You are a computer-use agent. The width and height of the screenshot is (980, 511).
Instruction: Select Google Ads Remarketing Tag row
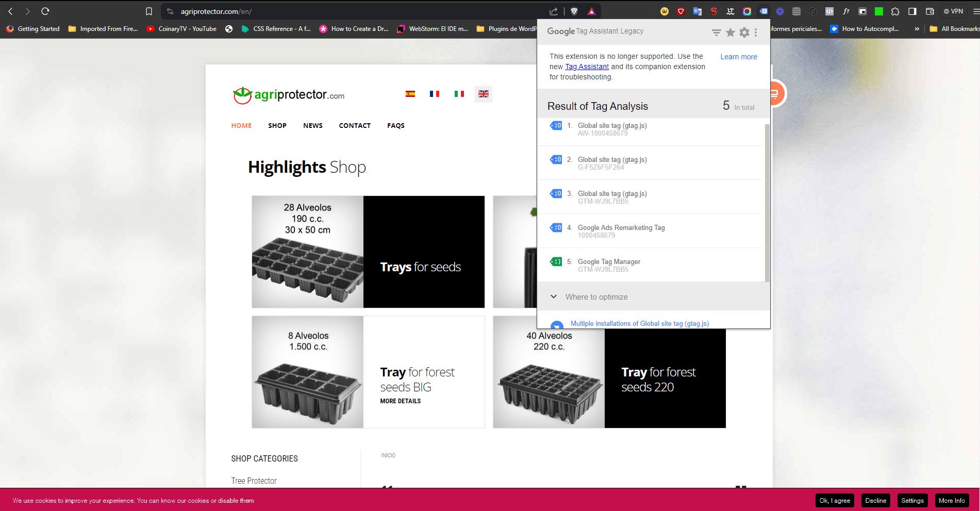(x=650, y=231)
